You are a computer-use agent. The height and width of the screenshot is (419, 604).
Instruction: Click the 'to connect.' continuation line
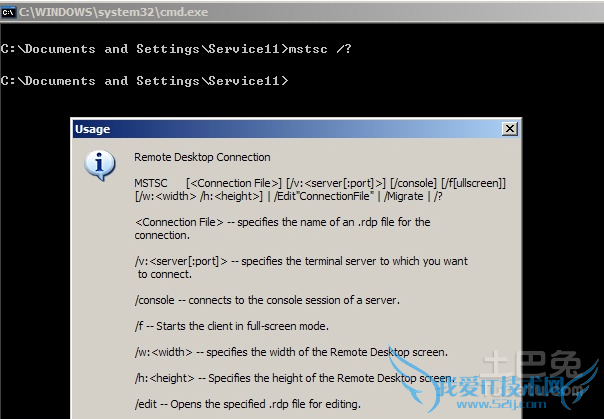tap(165, 274)
